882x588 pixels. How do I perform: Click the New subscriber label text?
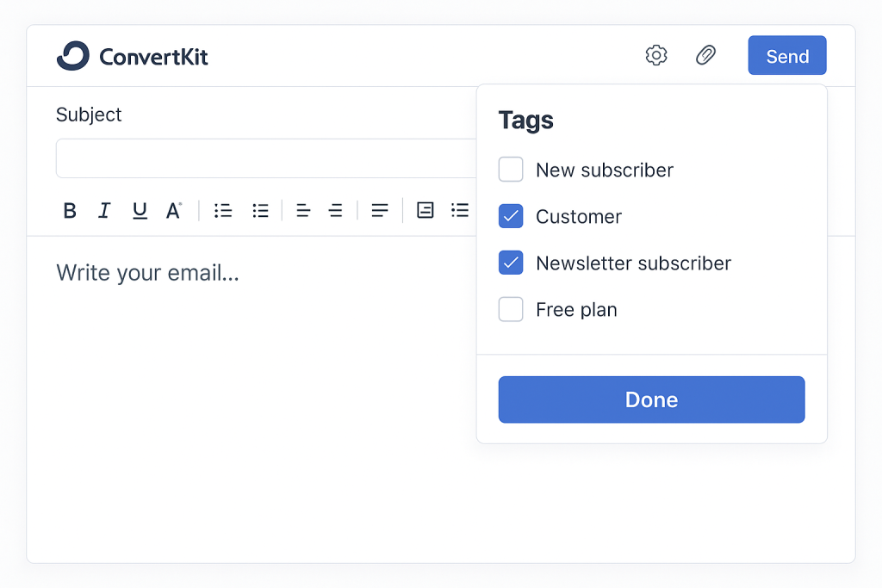click(x=605, y=170)
